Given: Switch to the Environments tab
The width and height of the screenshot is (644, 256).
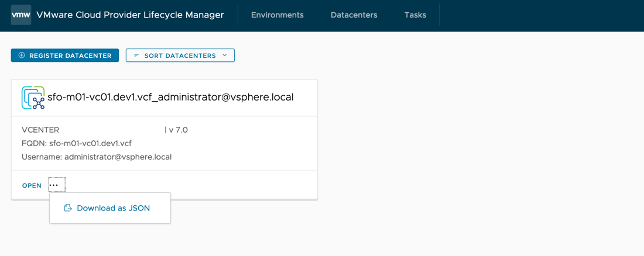Looking at the screenshot, I should pyautogui.click(x=277, y=15).
